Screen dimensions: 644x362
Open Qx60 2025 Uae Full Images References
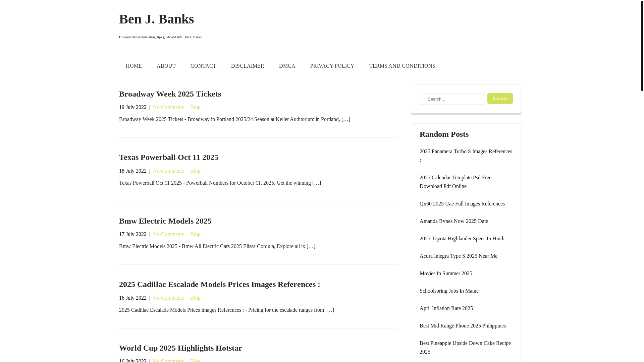(464, 204)
